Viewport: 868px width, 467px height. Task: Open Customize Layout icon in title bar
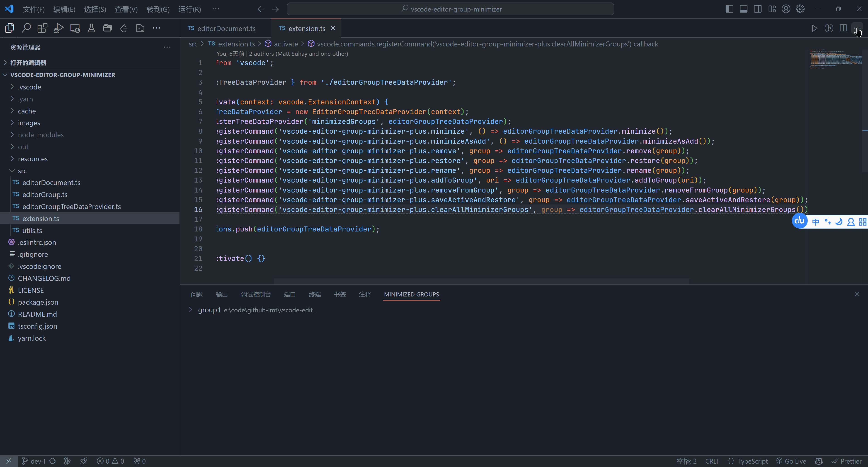772,9
